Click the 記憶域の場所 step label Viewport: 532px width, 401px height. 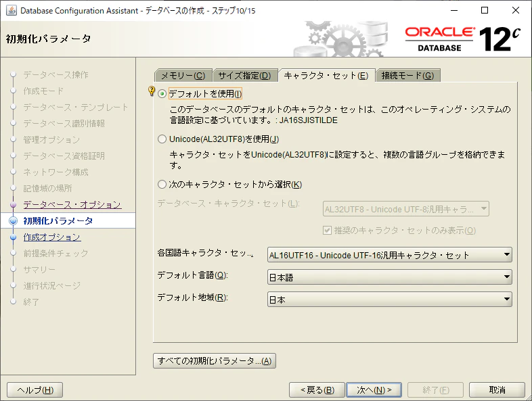(x=47, y=189)
